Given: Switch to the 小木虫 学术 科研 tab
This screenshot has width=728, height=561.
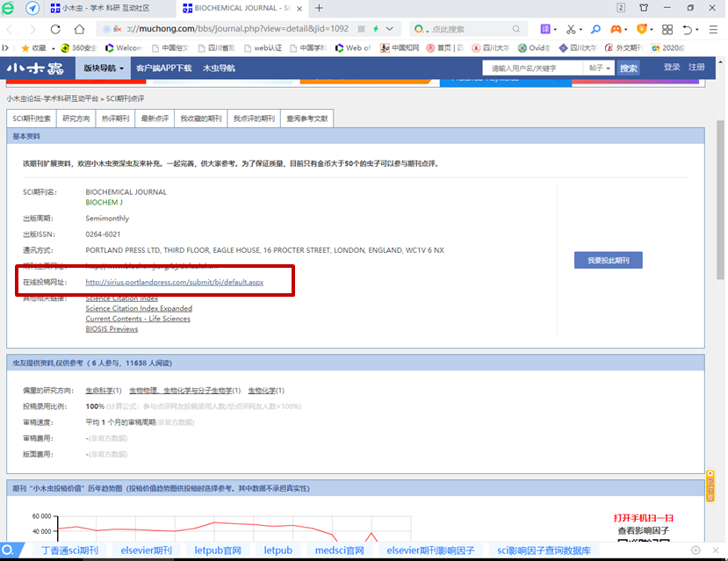Looking at the screenshot, I should 107,8.
